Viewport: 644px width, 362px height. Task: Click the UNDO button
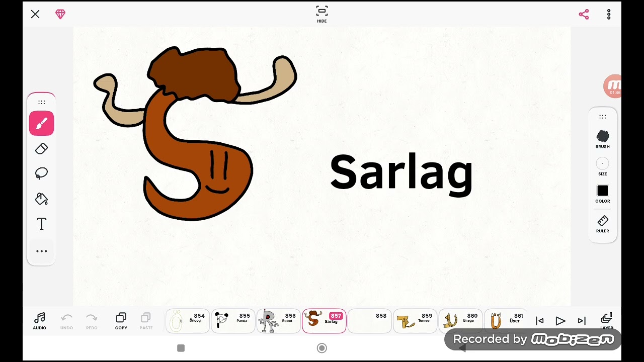coord(66,321)
